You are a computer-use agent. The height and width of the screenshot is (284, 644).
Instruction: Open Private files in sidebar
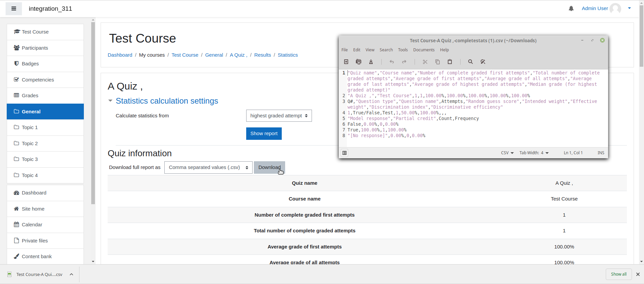45,241
